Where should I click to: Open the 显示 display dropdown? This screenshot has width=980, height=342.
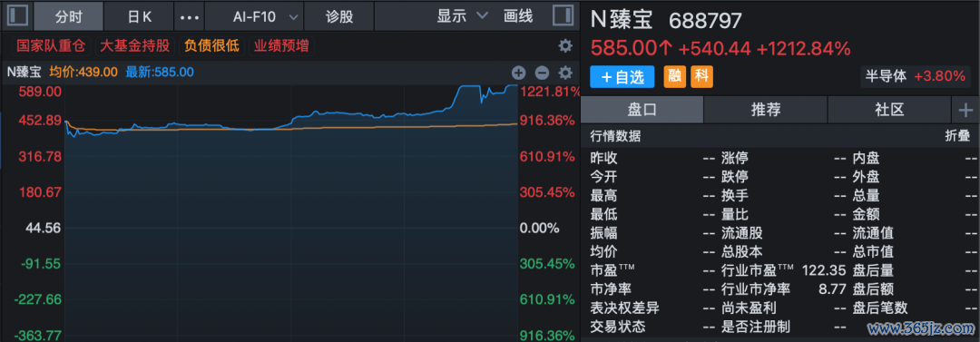click(463, 17)
